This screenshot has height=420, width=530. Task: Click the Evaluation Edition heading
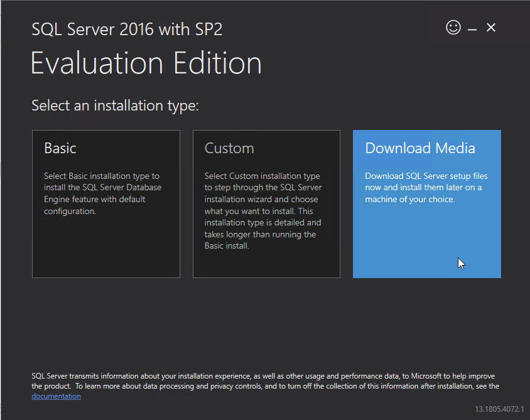click(146, 63)
